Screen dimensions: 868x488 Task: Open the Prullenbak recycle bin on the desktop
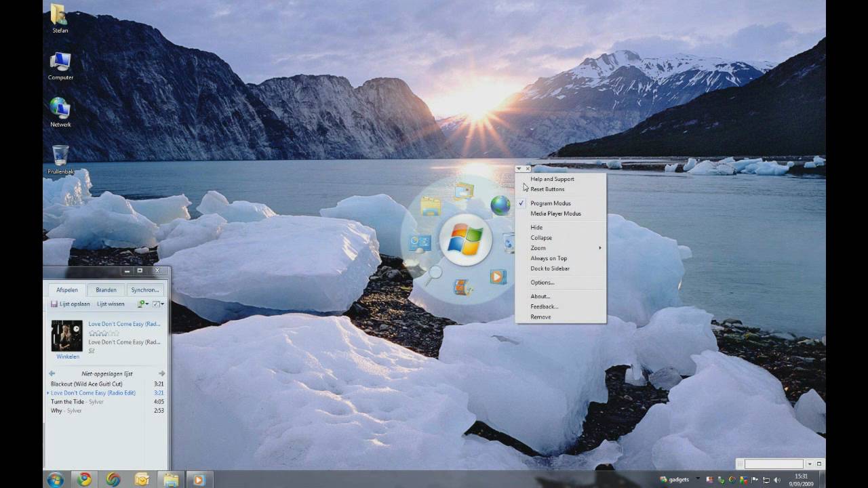tap(60, 160)
